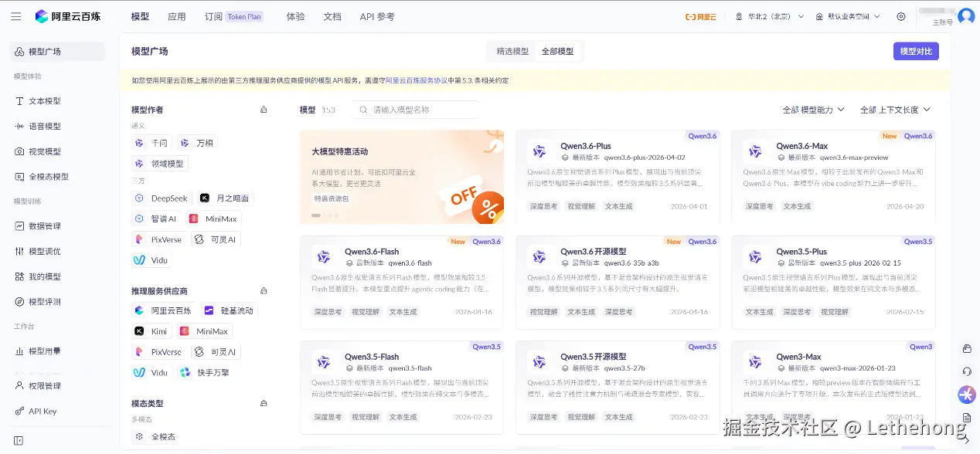Toggle the DeepSeek author filter
980x454 pixels.
pyautogui.click(x=161, y=198)
